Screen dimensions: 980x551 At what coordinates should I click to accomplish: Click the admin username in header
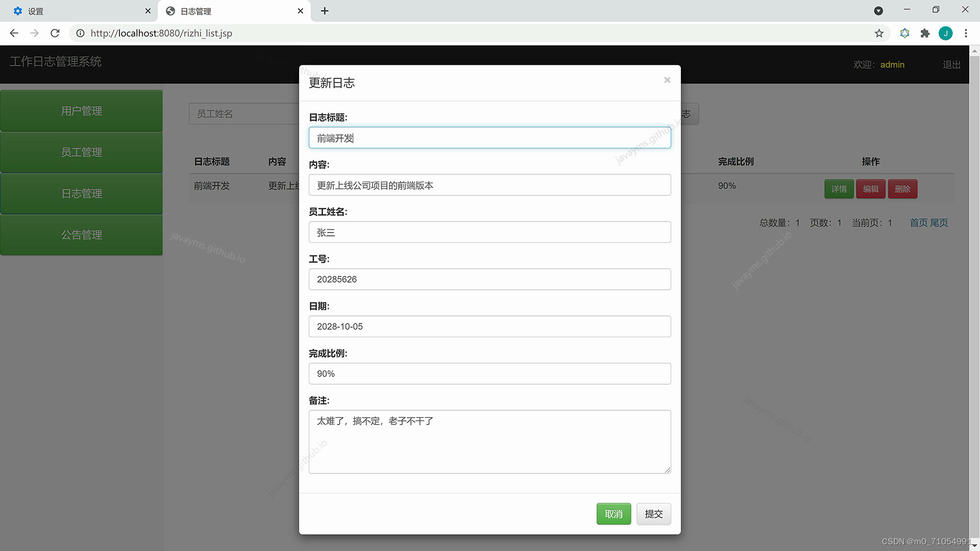click(x=892, y=65)
